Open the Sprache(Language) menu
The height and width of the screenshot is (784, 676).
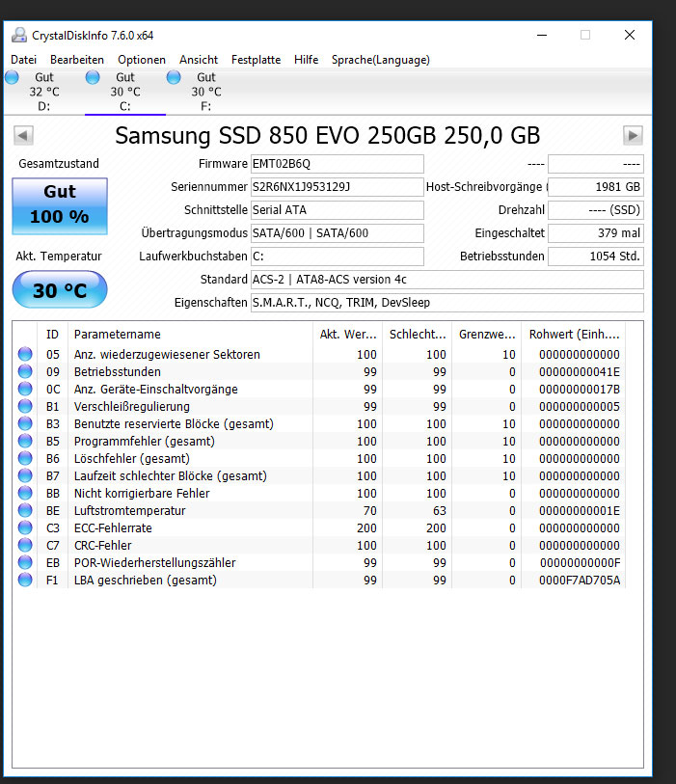pos(381,60)
